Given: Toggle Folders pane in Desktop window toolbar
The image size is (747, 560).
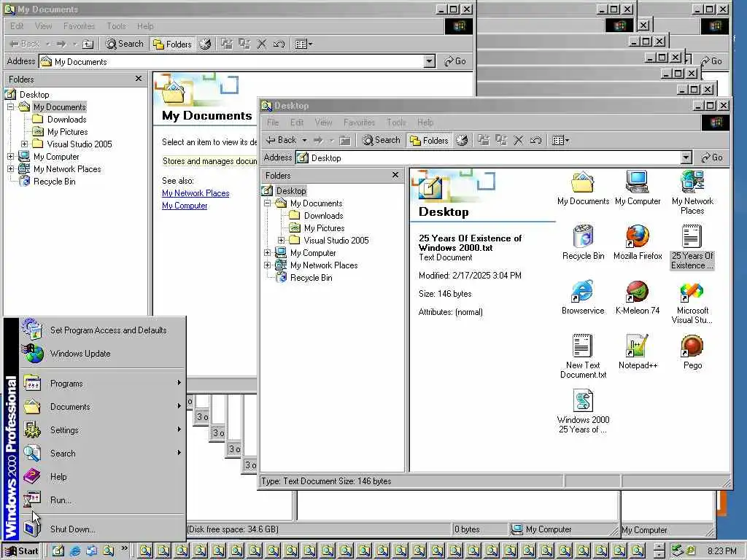Looking at the screenshot, I should pyautogui.click(x=429, y=140).
